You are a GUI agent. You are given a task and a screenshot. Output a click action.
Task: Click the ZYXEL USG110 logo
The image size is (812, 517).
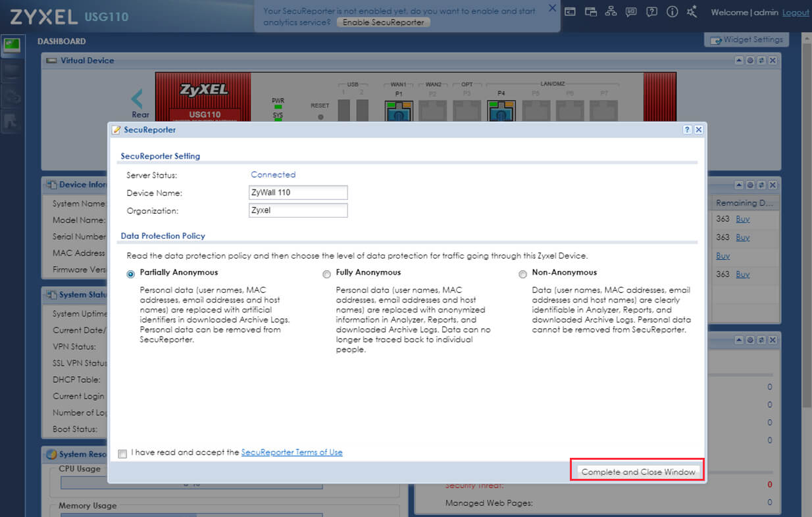[x=69, y=16]
